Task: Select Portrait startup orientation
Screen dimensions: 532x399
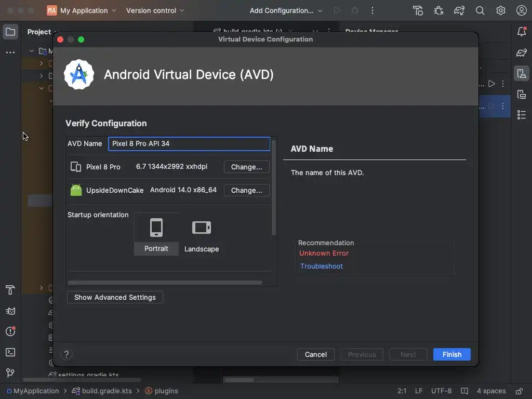Action: (x=156, y=234)
